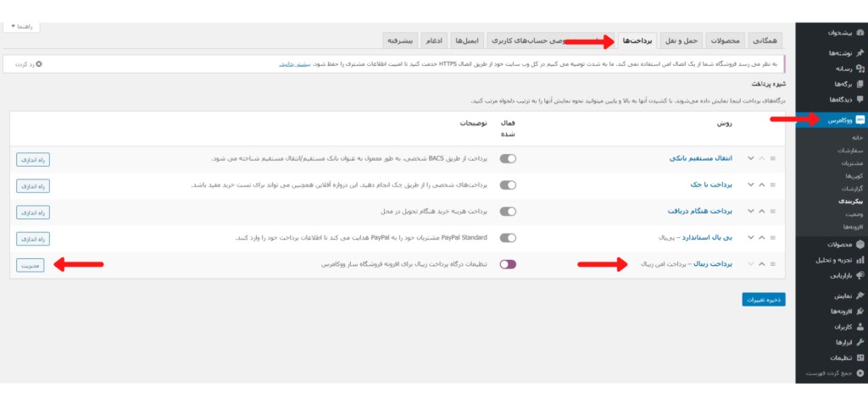This screenshot has height=420, width=868.
Task: Switch to the محصولات settings tab
Action: pyautogui.click(x=726, y=41)
